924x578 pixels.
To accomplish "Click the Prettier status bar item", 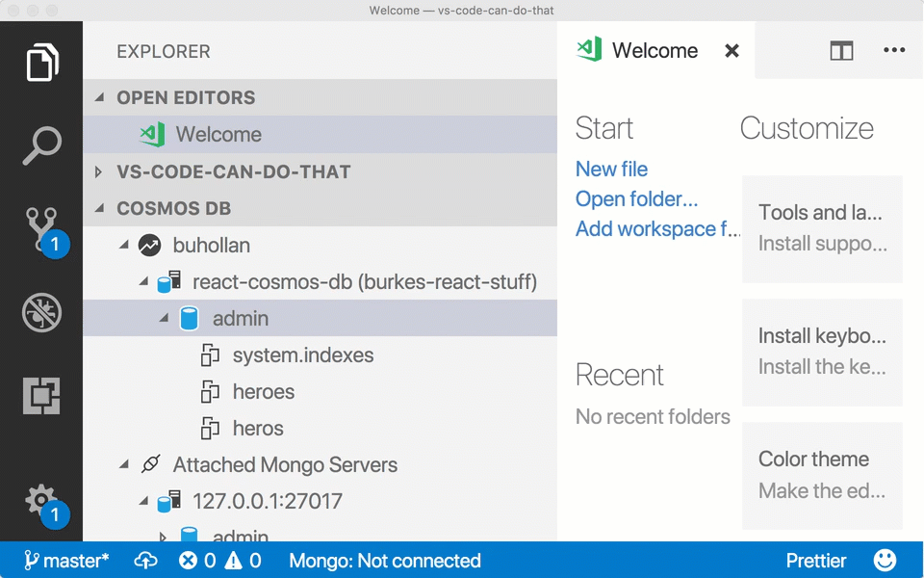I will pos(816,561).
